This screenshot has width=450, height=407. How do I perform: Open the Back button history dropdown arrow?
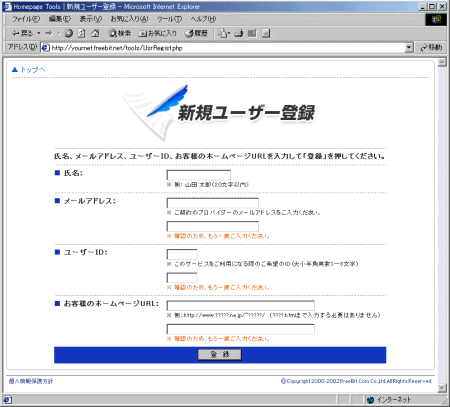click(x=39, y=33)
